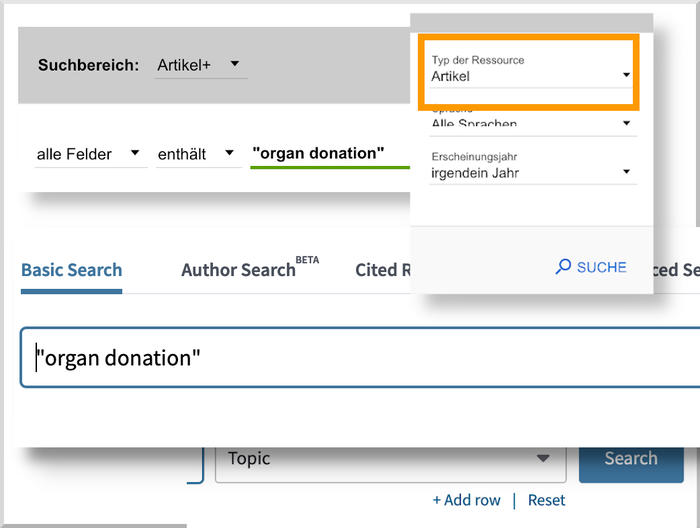
Task: Open the Author Search tab
Action: (239, 270)
